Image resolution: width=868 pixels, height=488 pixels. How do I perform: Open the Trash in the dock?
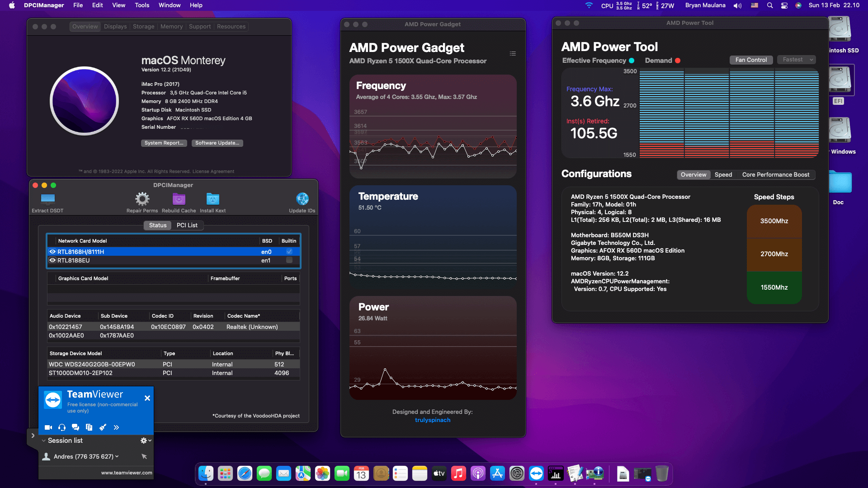tap(662, 474)
